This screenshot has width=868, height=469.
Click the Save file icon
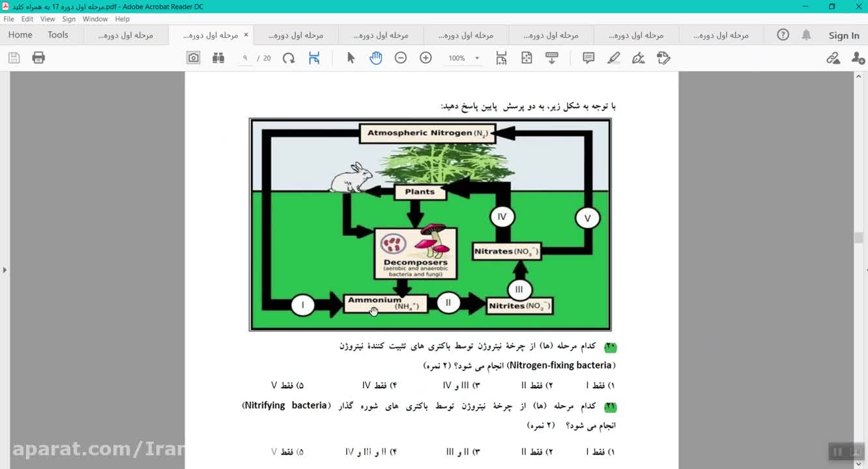(x=14, y=58)
